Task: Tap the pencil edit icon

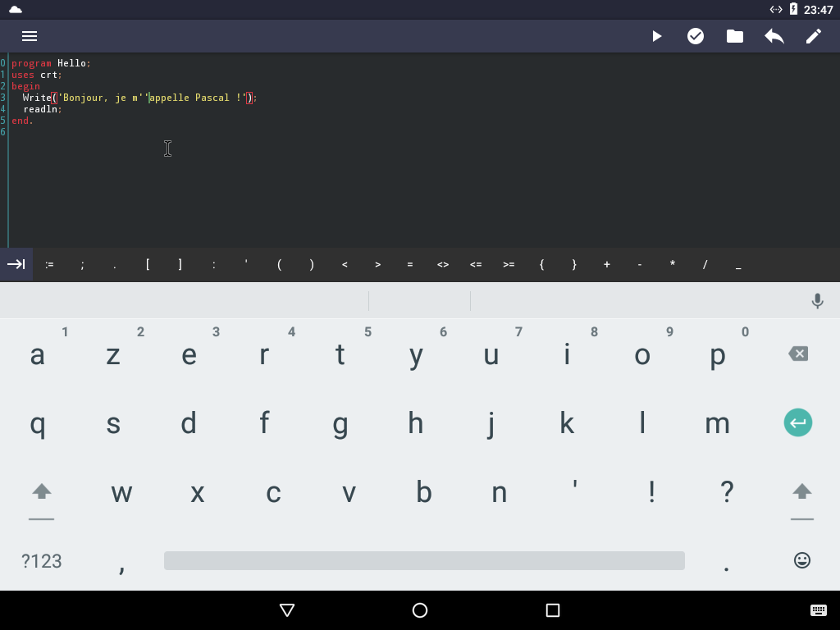Action: [x=813, y=36]
